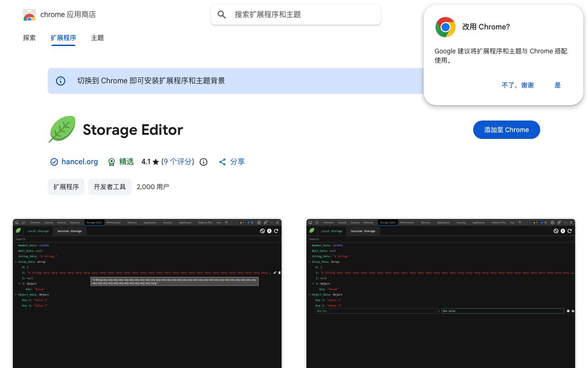Image resolution: width=588 pixels, height=368 pixels.
Task: Decline with 不了，谢谢 button
Action: click(x=518, y=85)
